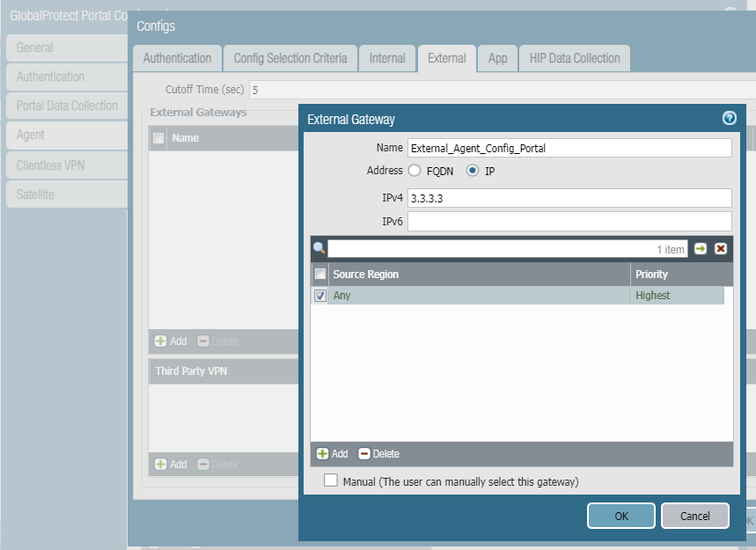The width and height of the screenshot is (756, 550).
Task: Confirm External Gateway with OK
Action: point(621,516)
